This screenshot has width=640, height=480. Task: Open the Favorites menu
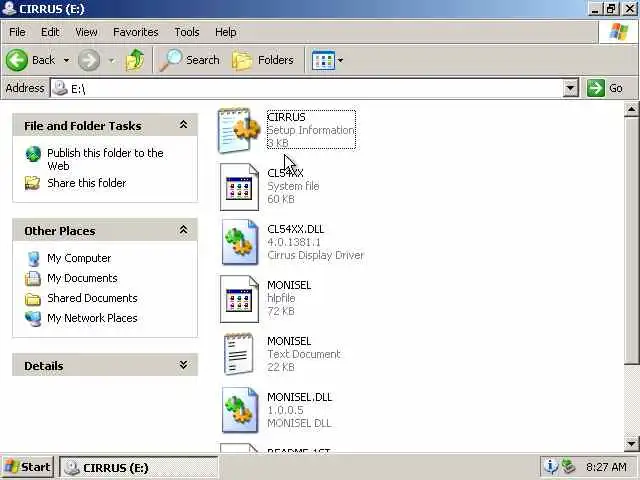tap(136, 32)
